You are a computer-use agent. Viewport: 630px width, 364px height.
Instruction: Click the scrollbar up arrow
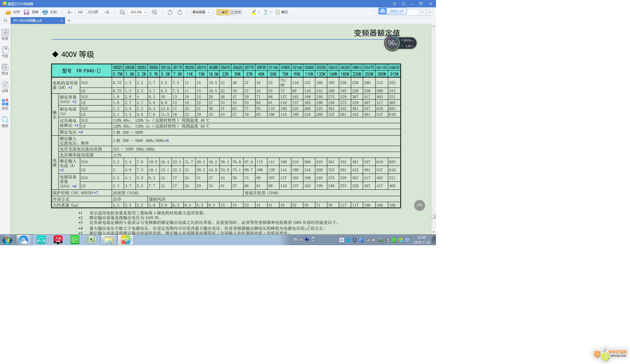point(434,26)
